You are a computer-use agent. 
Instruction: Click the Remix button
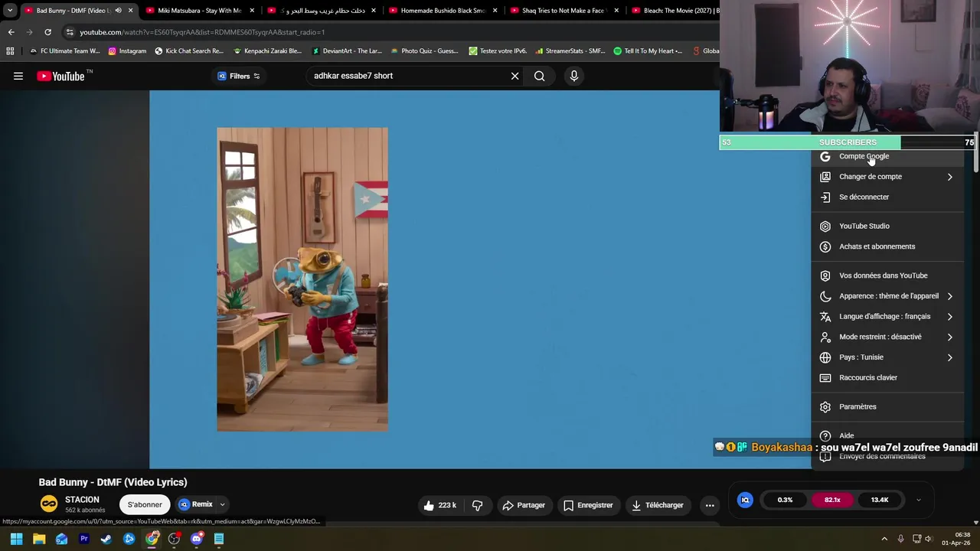click(x=196, y=504)
